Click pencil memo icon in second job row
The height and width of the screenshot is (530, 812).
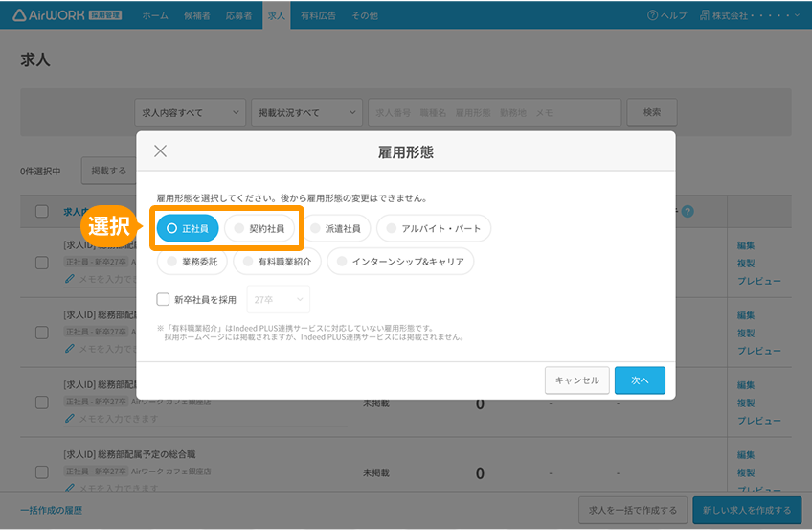click(x=70, y=349)
